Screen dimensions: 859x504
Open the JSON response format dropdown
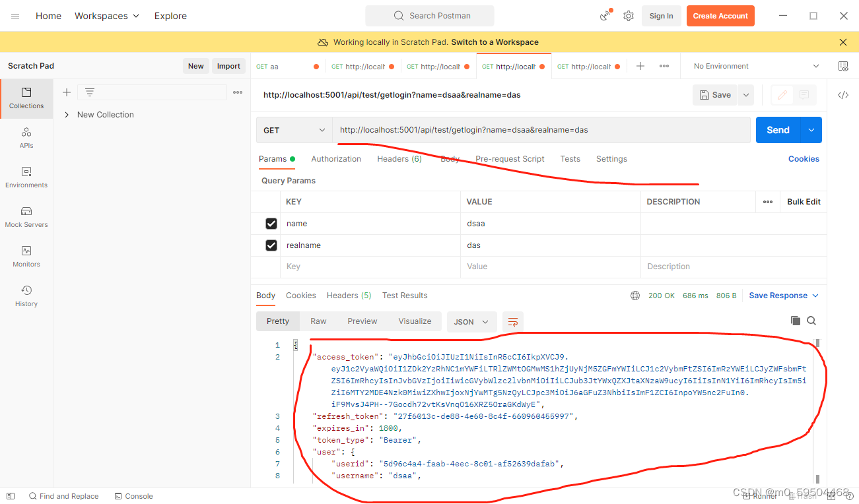point(471,321)
